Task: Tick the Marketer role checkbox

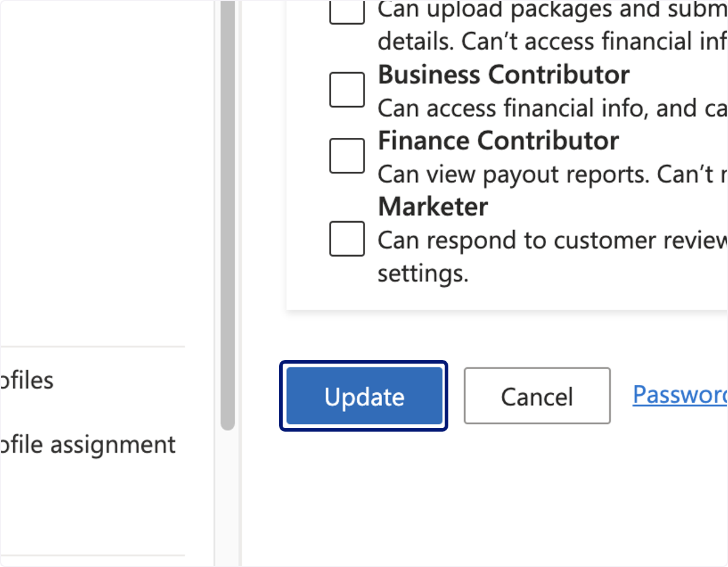Action: (347, 239)
